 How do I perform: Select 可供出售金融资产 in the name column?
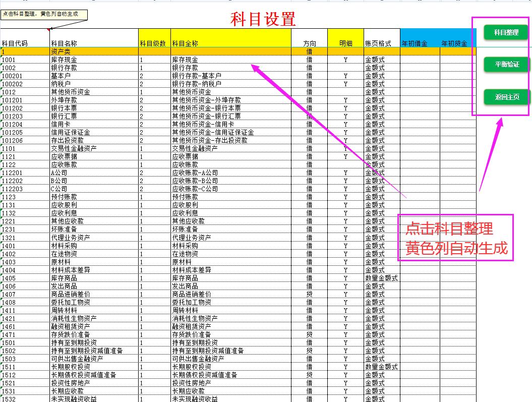click(x=94, y=359)
